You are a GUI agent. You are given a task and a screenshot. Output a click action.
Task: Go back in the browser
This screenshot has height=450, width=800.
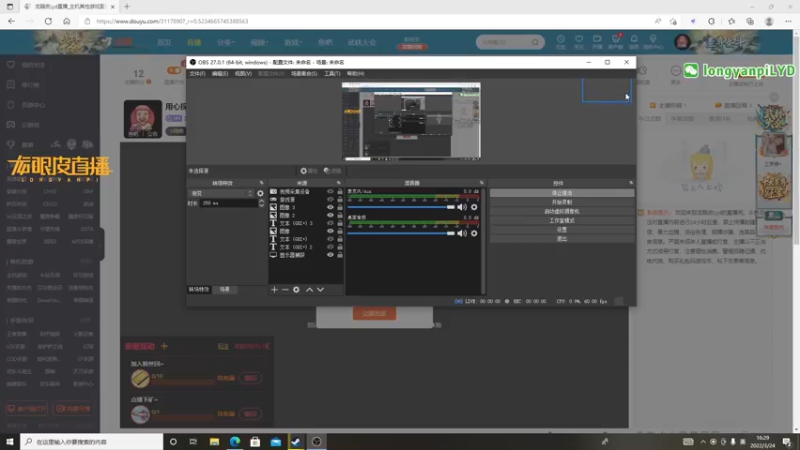[11, 21]
